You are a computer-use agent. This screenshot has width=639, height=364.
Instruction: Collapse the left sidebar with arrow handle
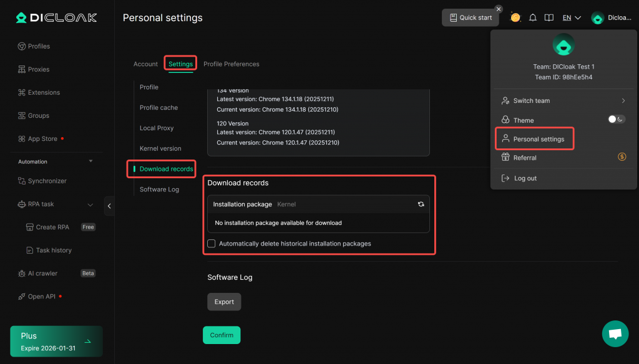click(x=109, y=206)
